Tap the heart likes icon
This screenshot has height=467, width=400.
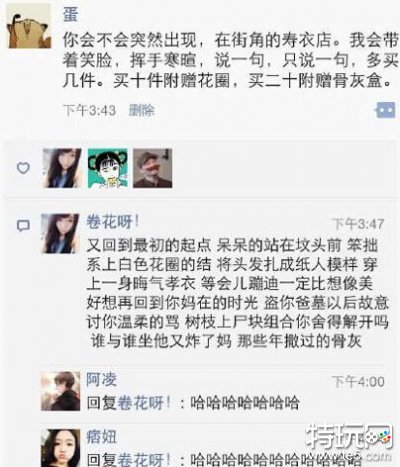pyautogui.click(x=23, y=168)
